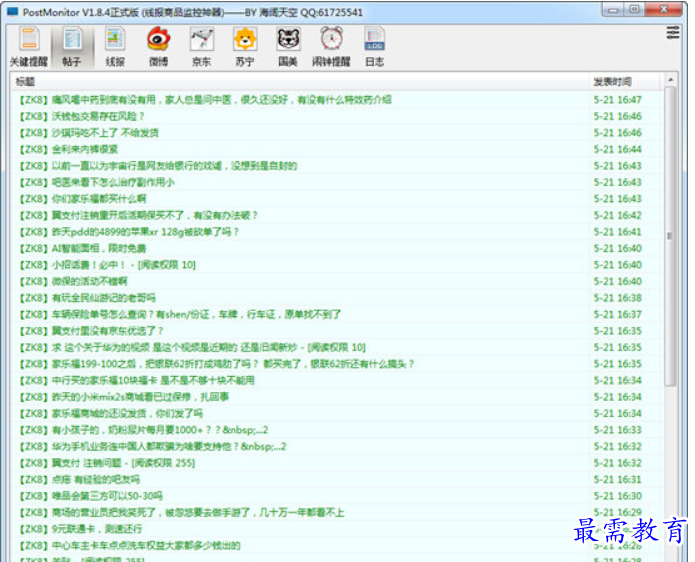695x562 pixels.
Task: Select the 帖子 posts toolbar icon
Action: (x=72, y=47)
